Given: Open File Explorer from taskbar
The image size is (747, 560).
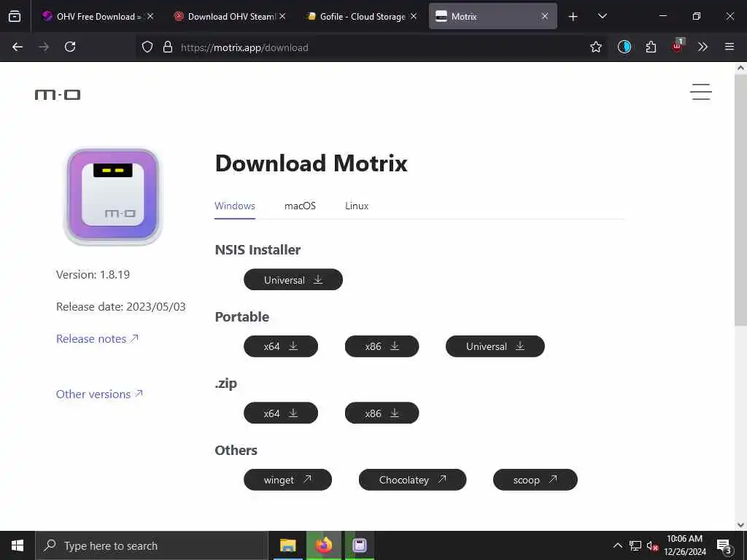Looking at the screenshot, I should 287,545.
